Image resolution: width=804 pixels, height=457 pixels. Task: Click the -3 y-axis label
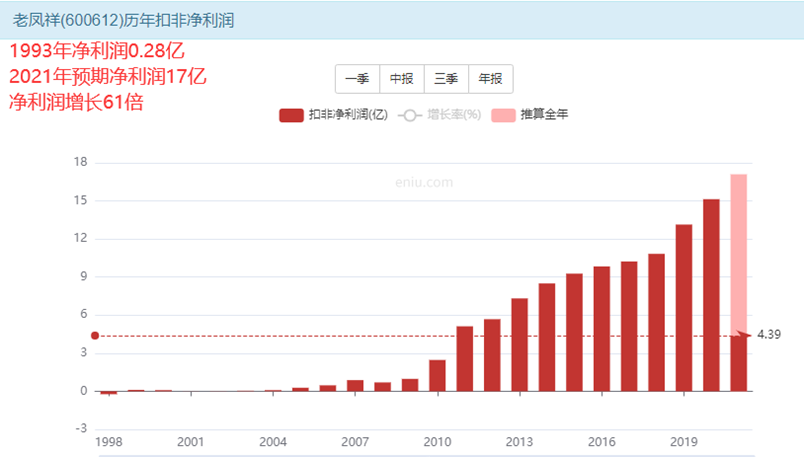click(x=81, y=429)
